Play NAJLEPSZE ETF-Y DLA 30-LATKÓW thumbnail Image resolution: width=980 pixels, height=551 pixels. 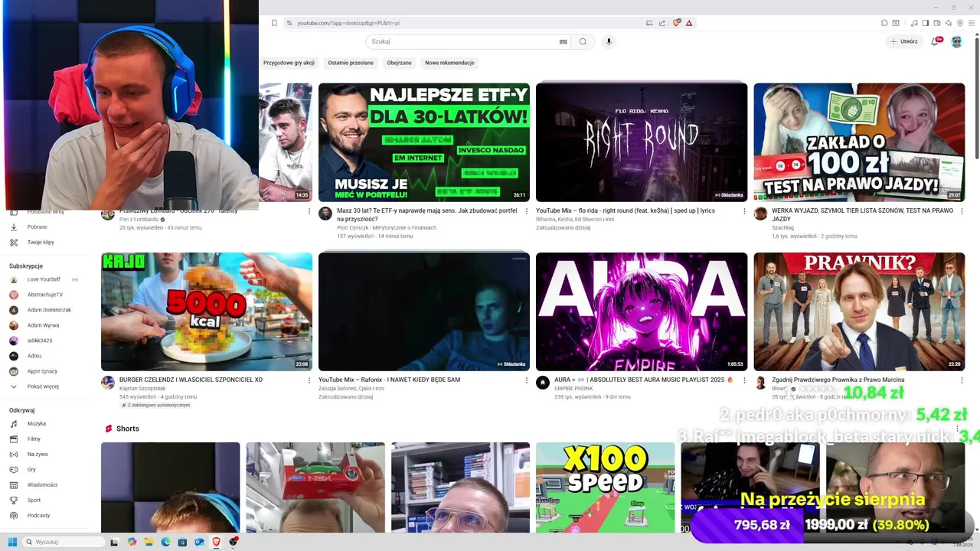coord(424,142)
